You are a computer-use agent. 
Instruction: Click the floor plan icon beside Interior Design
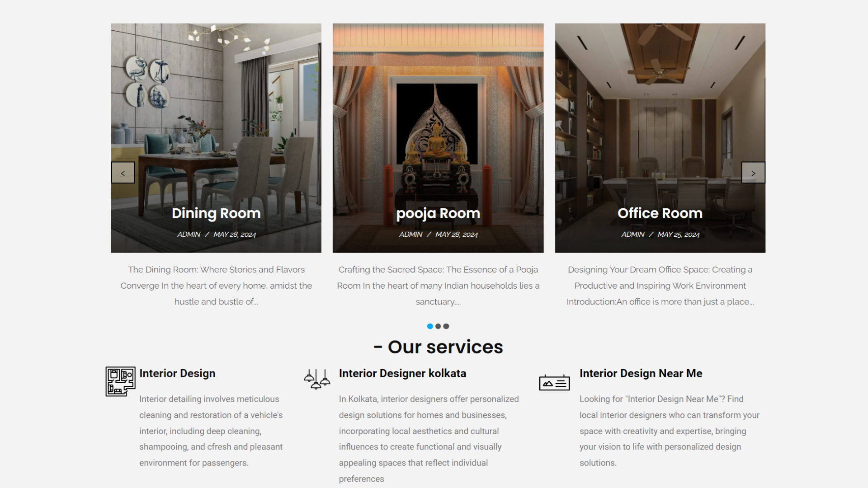click(x=120, y=382)
